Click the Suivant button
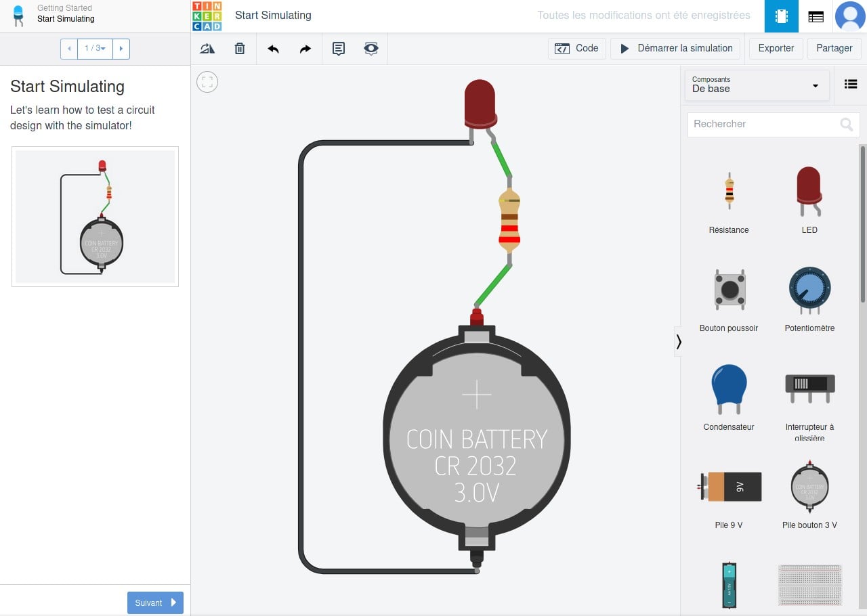The image size is (867, 616). click(155, 602)
